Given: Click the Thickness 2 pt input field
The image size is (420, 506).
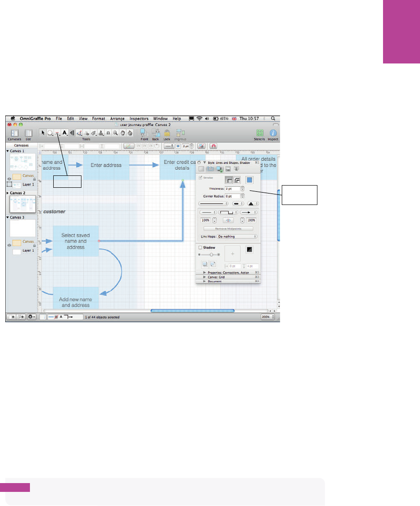Looking at the screenshot, I should point(233,189).
